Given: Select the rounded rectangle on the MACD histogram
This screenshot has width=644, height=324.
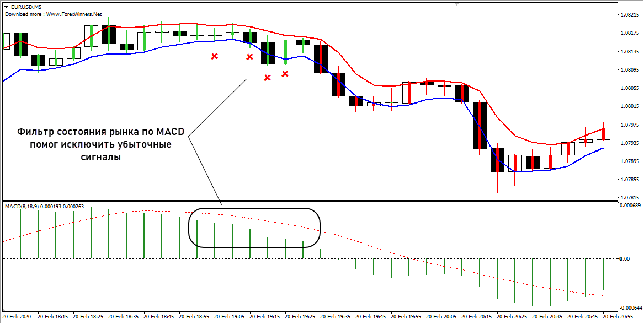Looking at the screenshot, I should pyautogui.click(x=254, y=227).
